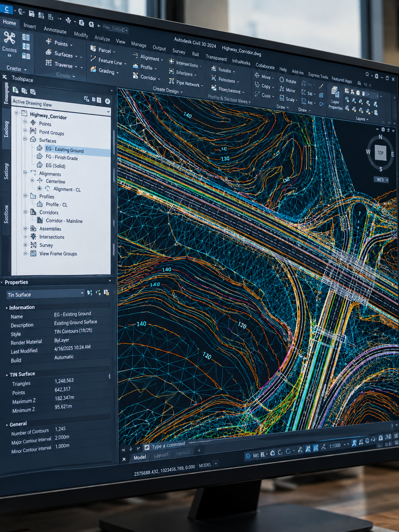The height and width of the screenshot is (532, 399).
Task: Collapse the TIN Surface properties section
Action: point(7,375)
